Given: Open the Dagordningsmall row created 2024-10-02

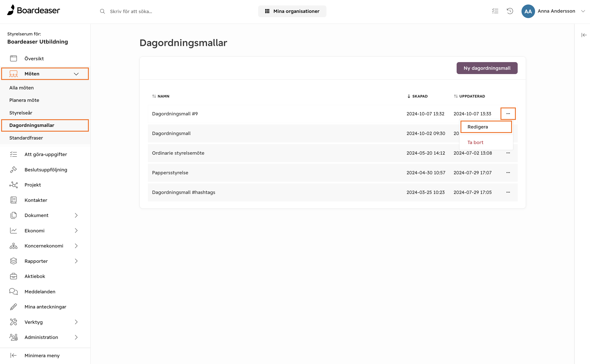Looking at the screenshot, I should [333, 133].
